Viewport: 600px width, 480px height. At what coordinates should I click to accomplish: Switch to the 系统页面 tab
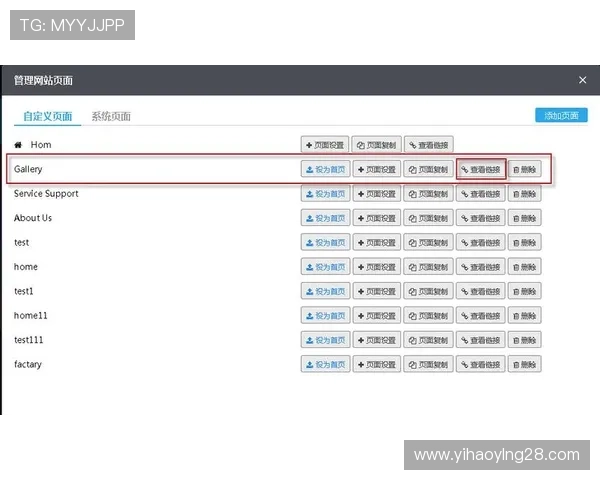(x=111, y=116)
